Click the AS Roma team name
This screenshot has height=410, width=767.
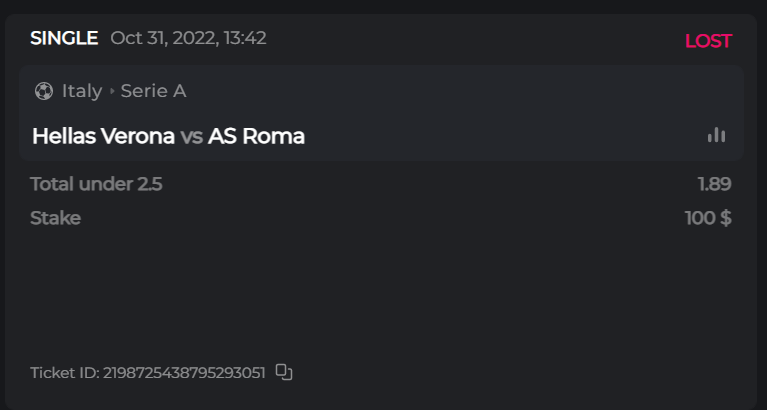click(256, 136)
